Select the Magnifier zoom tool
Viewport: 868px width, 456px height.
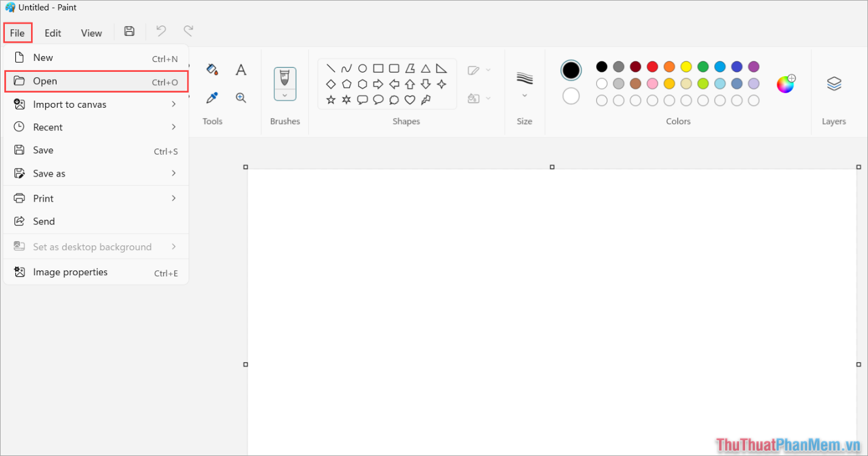(x=241, y=97)
